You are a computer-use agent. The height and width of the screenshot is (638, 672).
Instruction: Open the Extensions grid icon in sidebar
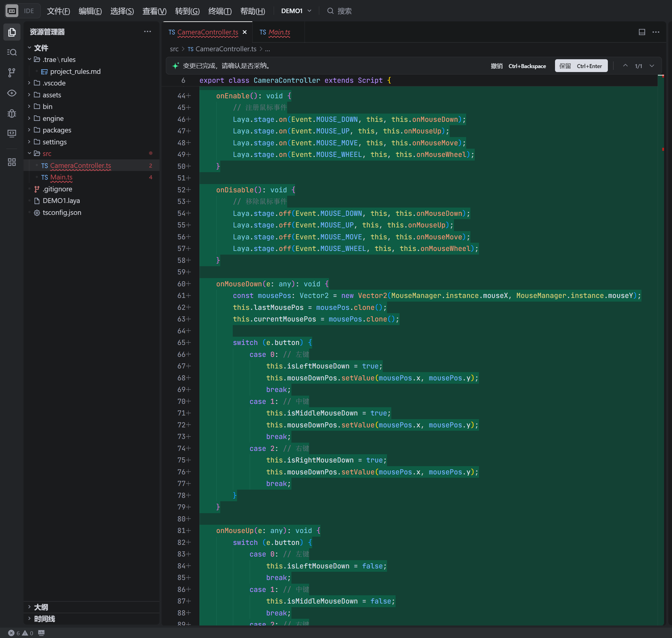click(x=12, y=162)
